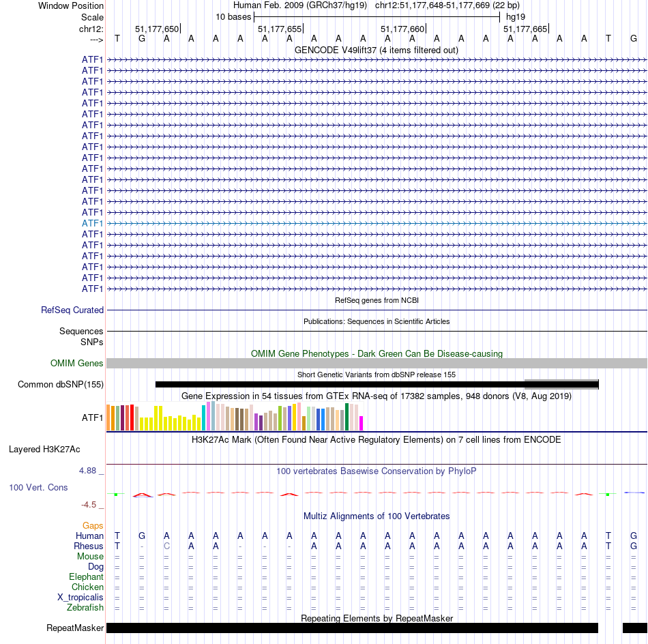Click the ATF1 label beside GTEx bar chart
Screen dimensions: 648x644
pyautogui.click(x=92, y=418)
